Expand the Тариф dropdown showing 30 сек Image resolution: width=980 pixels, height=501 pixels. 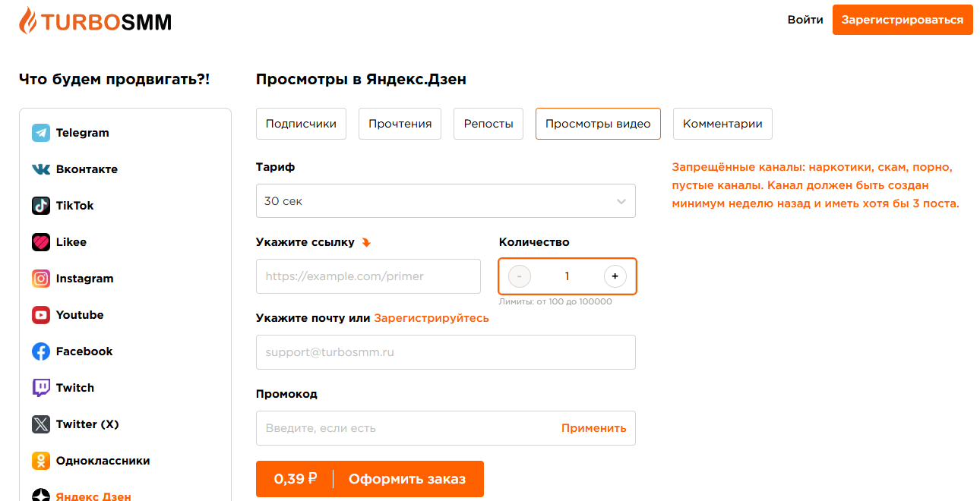tap(446, 201)
